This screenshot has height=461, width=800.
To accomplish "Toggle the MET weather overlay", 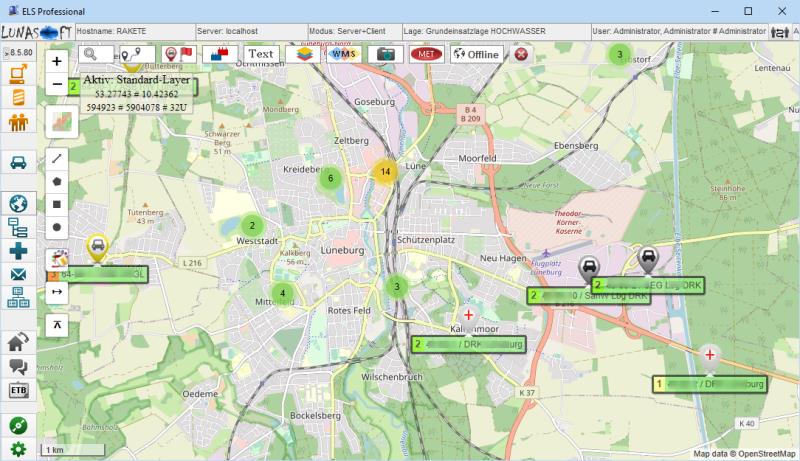I will click(x=426, y=54).
